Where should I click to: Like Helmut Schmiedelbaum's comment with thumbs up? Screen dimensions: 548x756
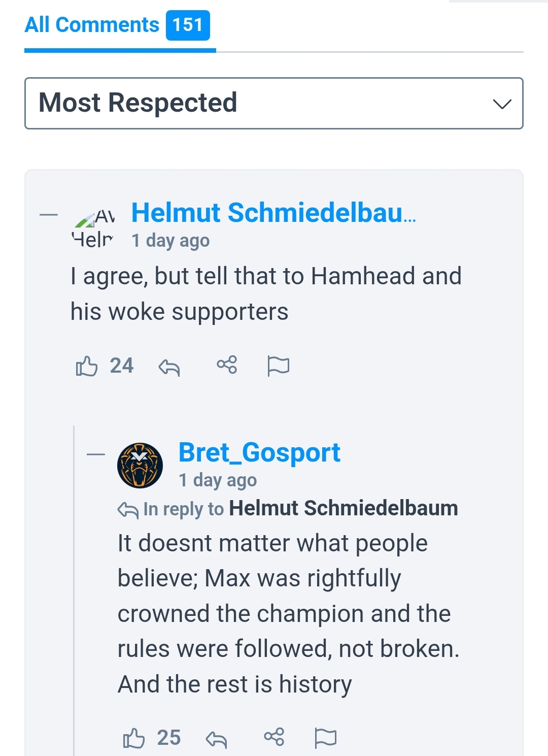click(x=86, y=366)
